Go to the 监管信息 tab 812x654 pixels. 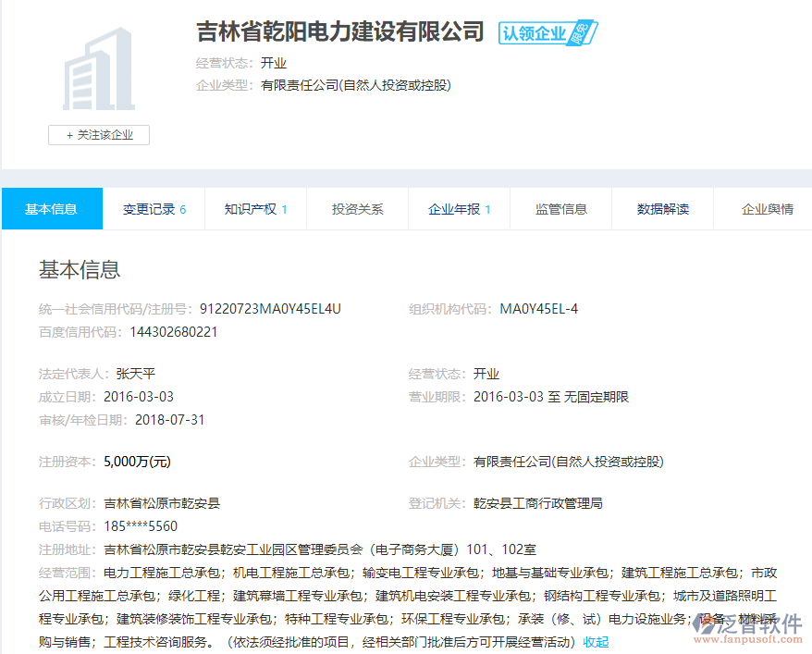coord(560,209)
